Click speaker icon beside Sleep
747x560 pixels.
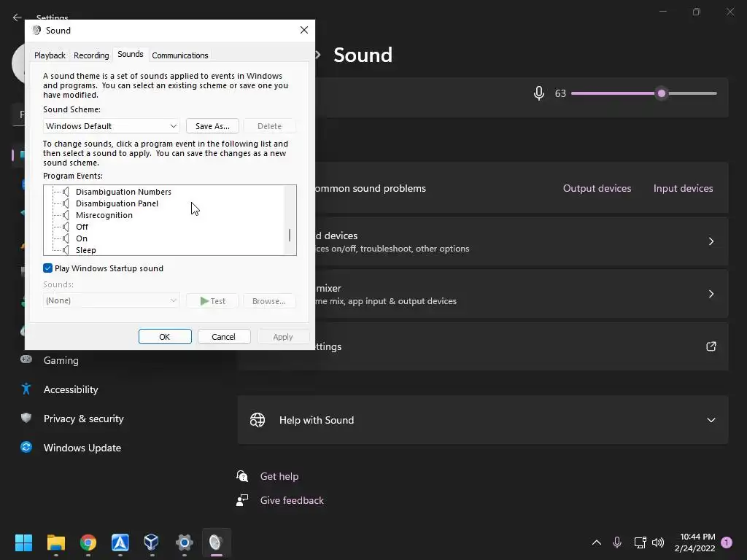(66, 250)
